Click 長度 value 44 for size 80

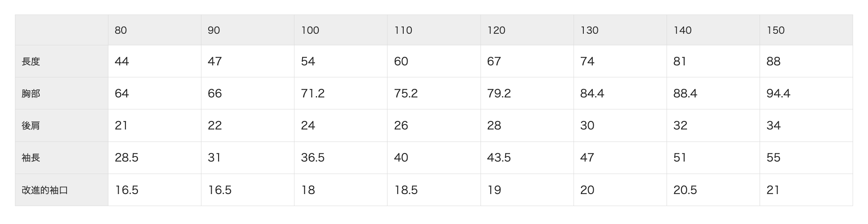pos(122,62)
